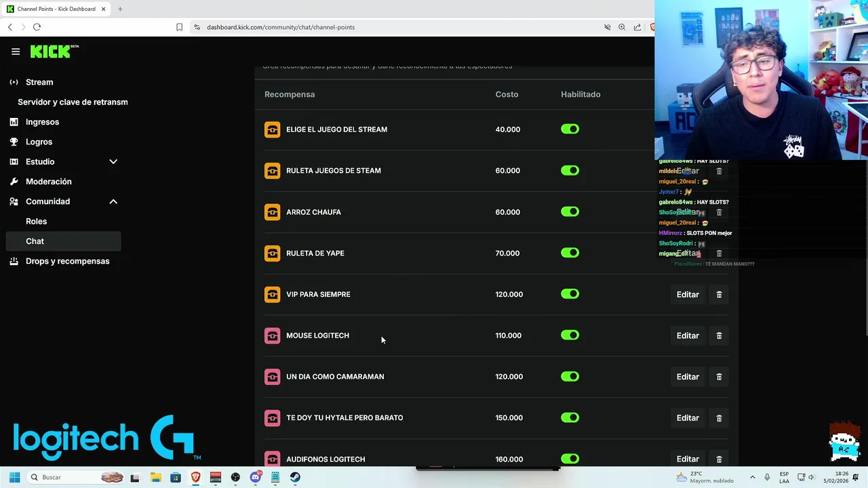Collapse the Comunidad section chevron
Viewport: 868px width, 488px height.
[x=113, y=201]
